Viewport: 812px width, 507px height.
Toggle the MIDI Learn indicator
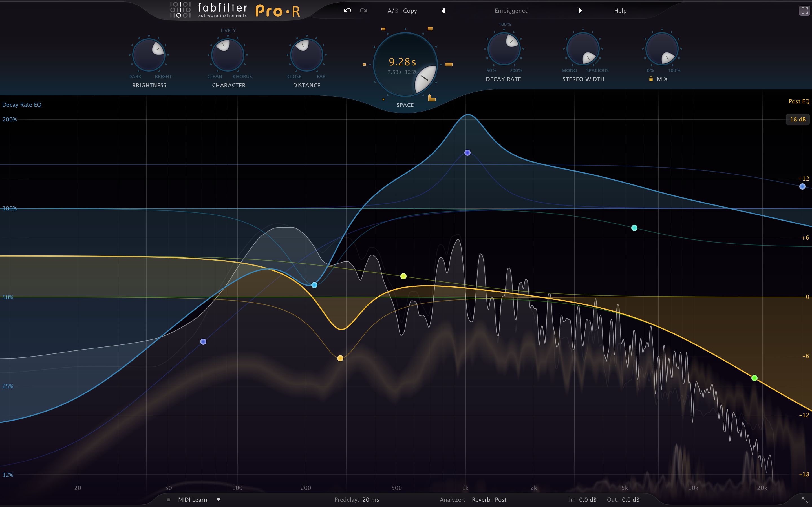[x=168, y=500]
